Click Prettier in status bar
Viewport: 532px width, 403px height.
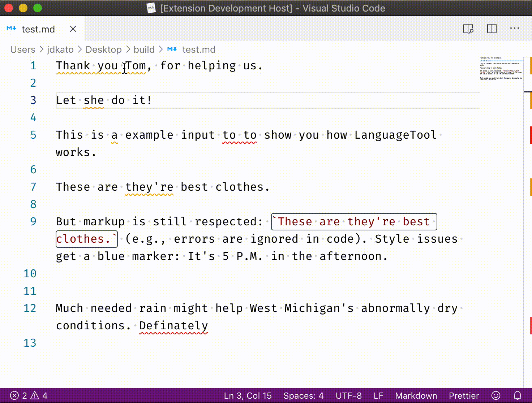[x=463, y=395]
